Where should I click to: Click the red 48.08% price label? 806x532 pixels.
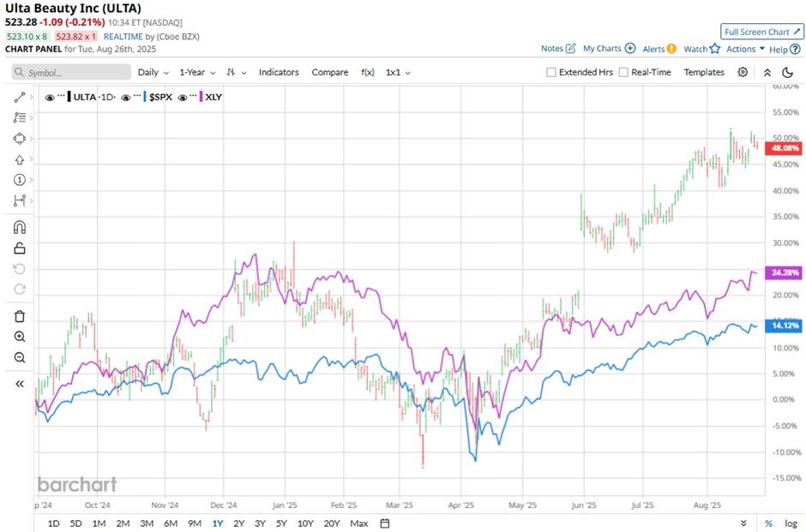pos(784,148)
